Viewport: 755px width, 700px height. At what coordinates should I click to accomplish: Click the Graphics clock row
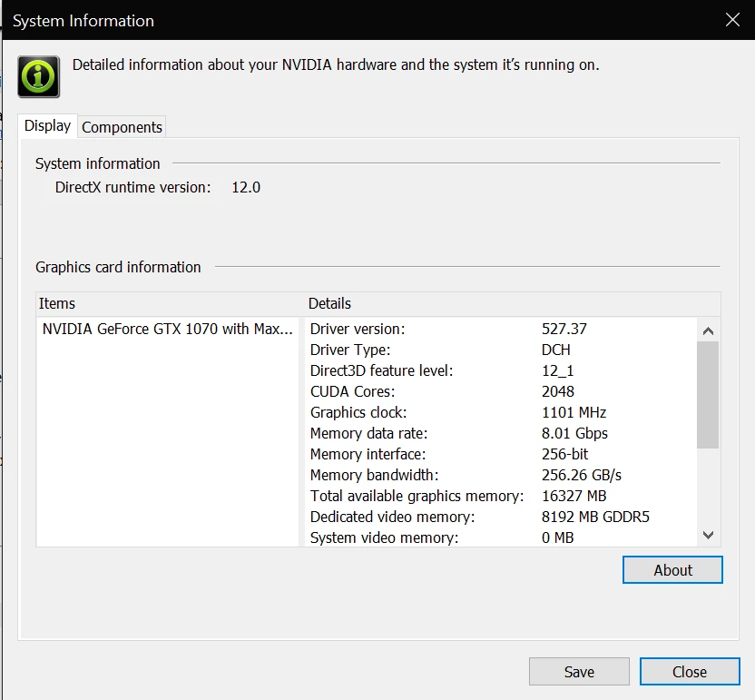point(501,412)
